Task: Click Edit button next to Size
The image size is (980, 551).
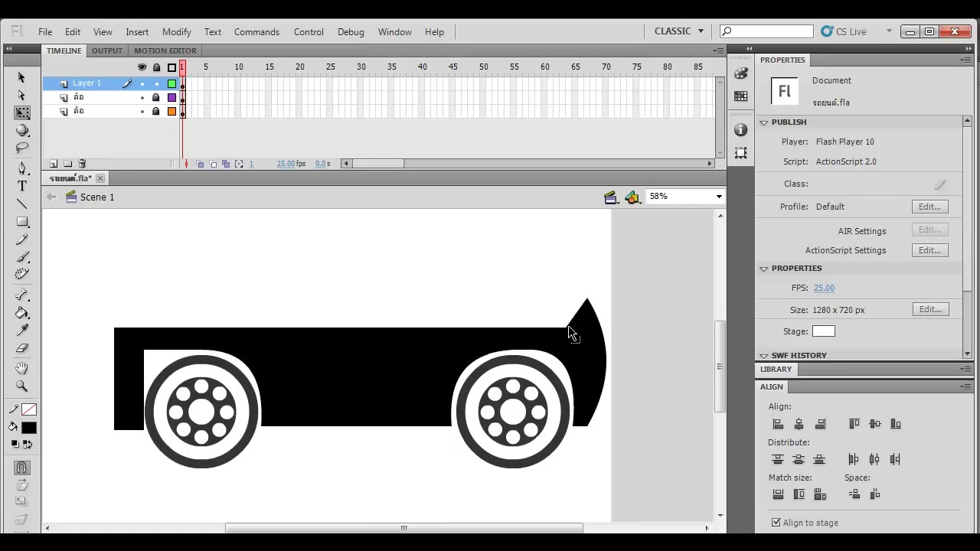Action: tap(930, 309)
